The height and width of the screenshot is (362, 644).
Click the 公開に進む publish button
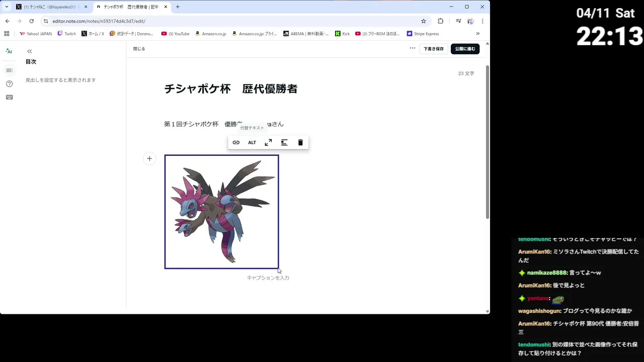pos(465,49)
